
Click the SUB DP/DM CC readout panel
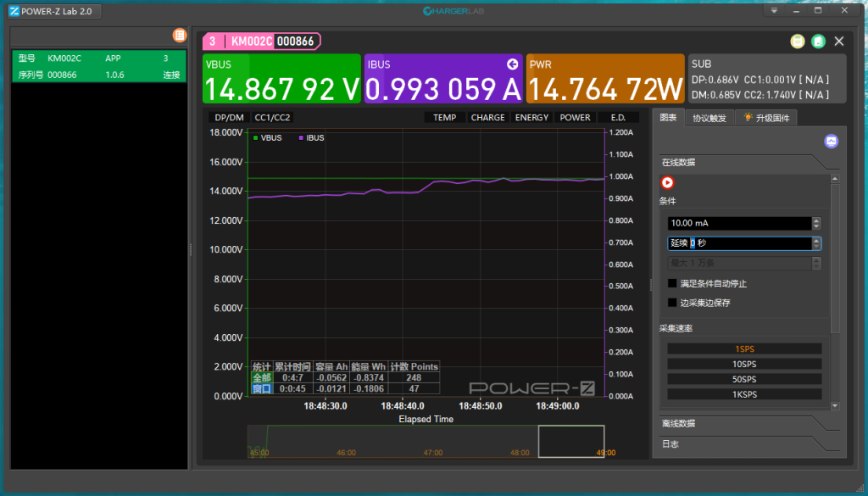[766, 79]
